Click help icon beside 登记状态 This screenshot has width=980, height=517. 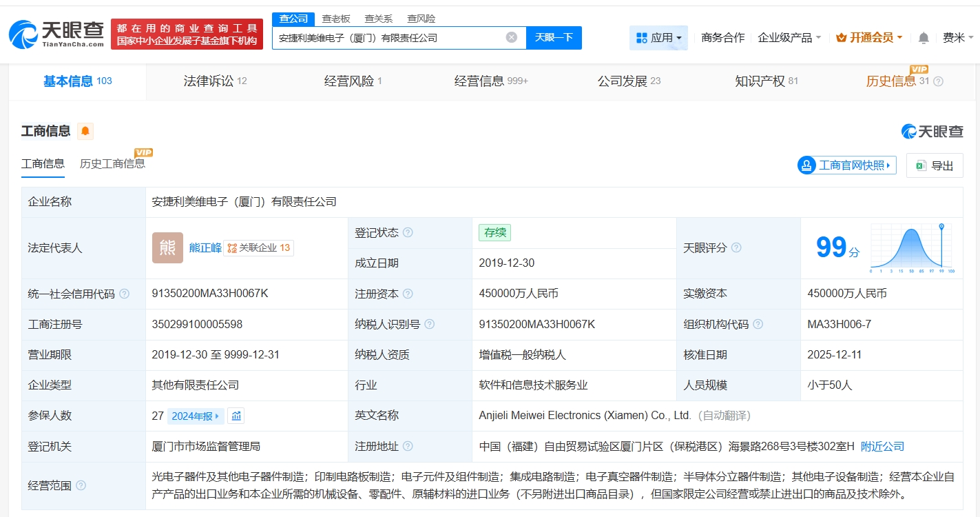[408, 233]
